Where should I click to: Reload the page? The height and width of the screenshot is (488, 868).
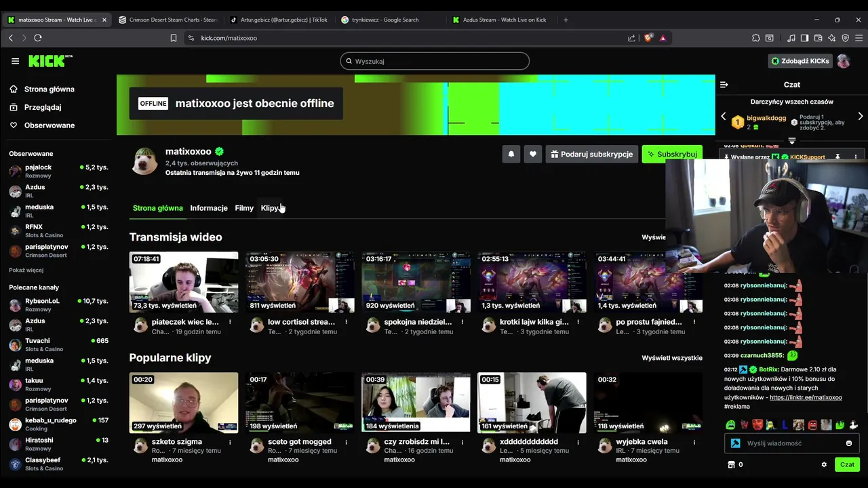38,38
